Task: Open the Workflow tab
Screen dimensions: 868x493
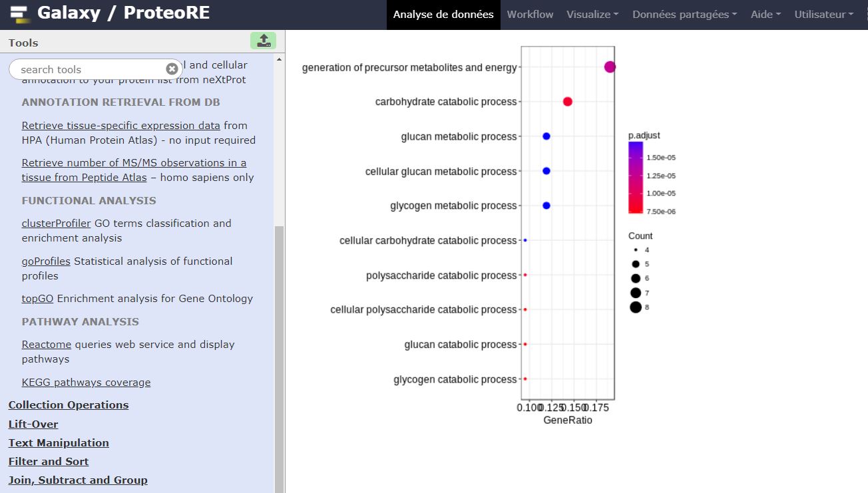Action: pos(530,15)
